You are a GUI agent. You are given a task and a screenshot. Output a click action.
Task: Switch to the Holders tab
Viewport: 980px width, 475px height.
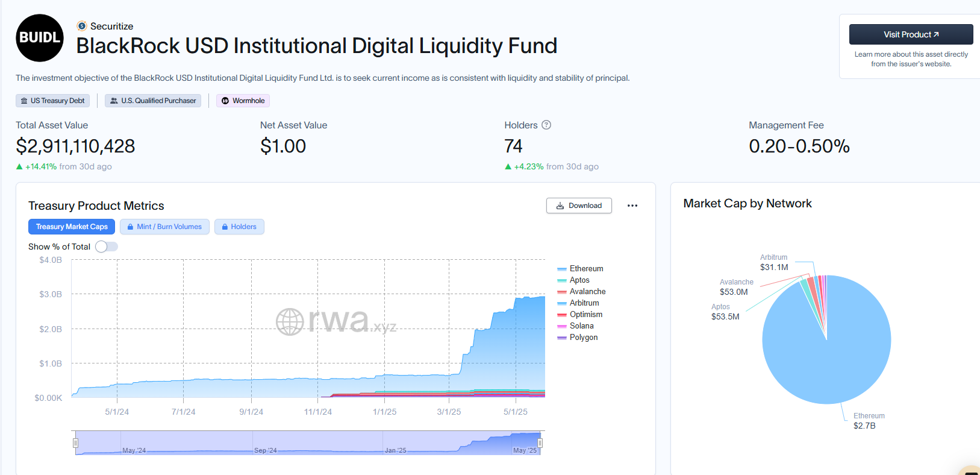tap(239, 227)
